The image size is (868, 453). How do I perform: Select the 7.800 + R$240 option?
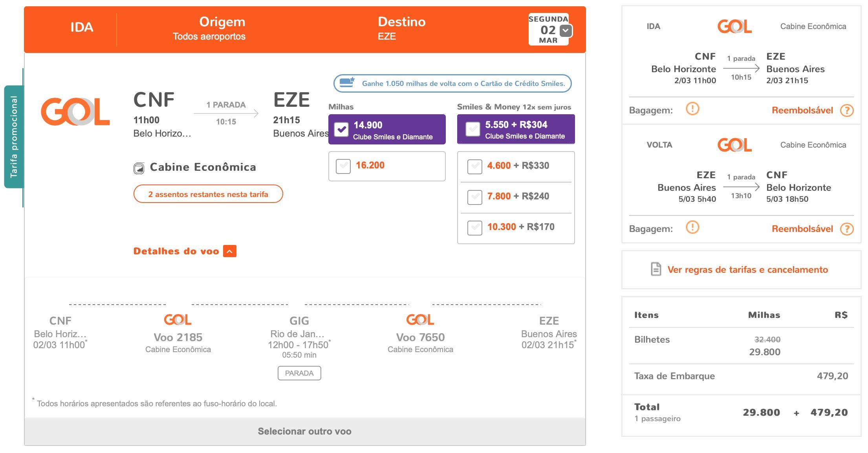[475, 197]
